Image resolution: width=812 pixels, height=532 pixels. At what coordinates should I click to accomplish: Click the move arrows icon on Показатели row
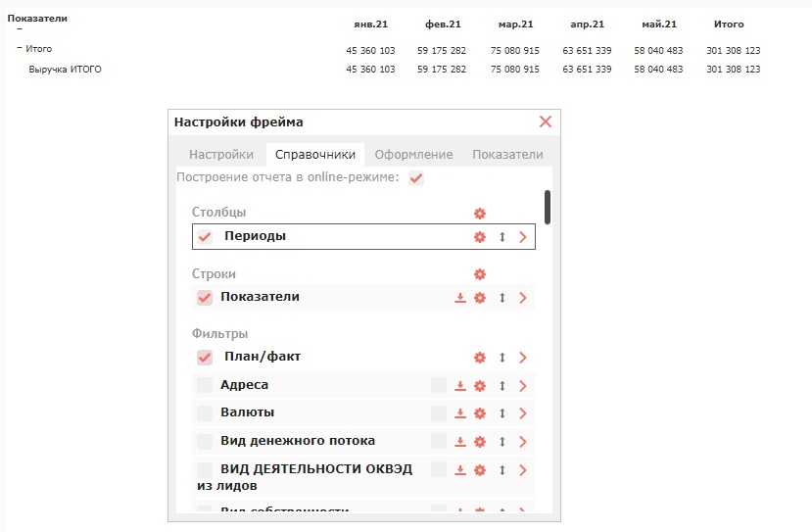pos(502,298)
